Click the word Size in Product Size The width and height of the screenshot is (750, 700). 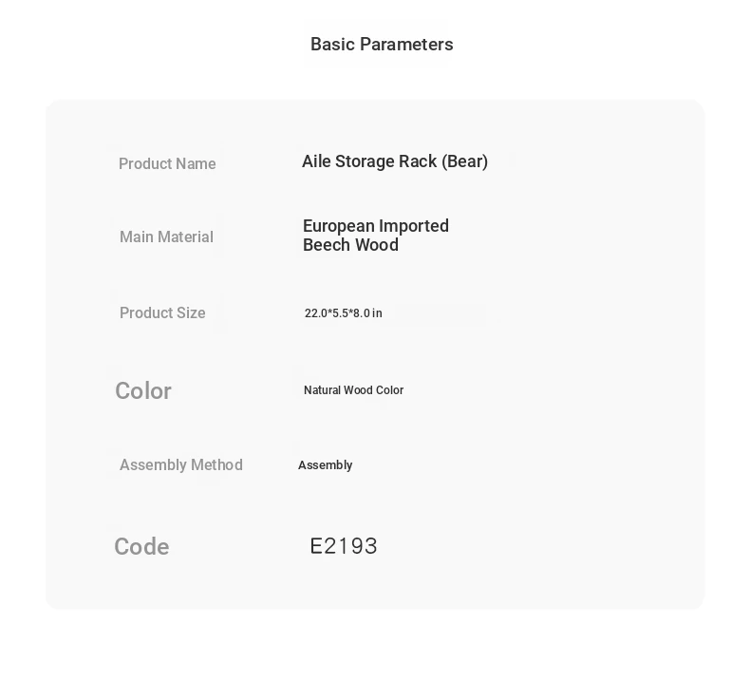191,312
